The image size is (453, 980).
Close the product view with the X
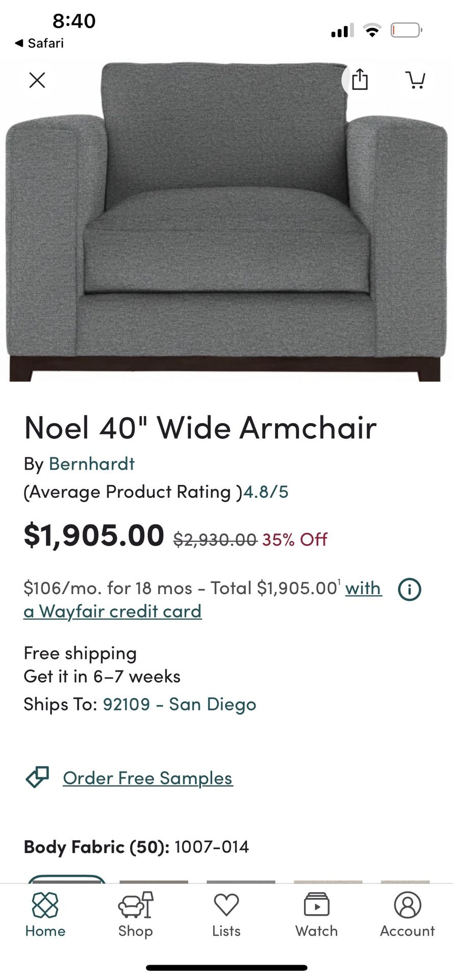[37, 80]
